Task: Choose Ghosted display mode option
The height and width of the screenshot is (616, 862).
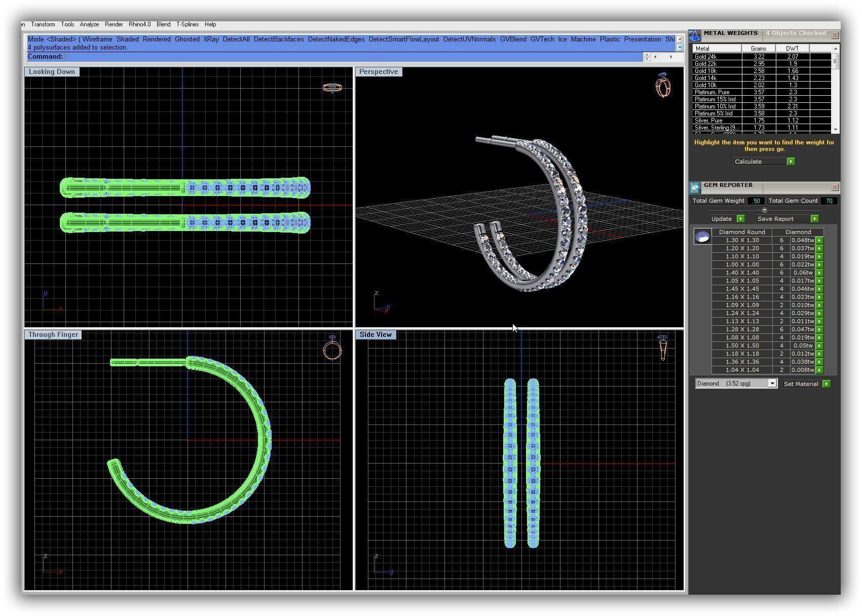Action: click(x=187, y=39)
